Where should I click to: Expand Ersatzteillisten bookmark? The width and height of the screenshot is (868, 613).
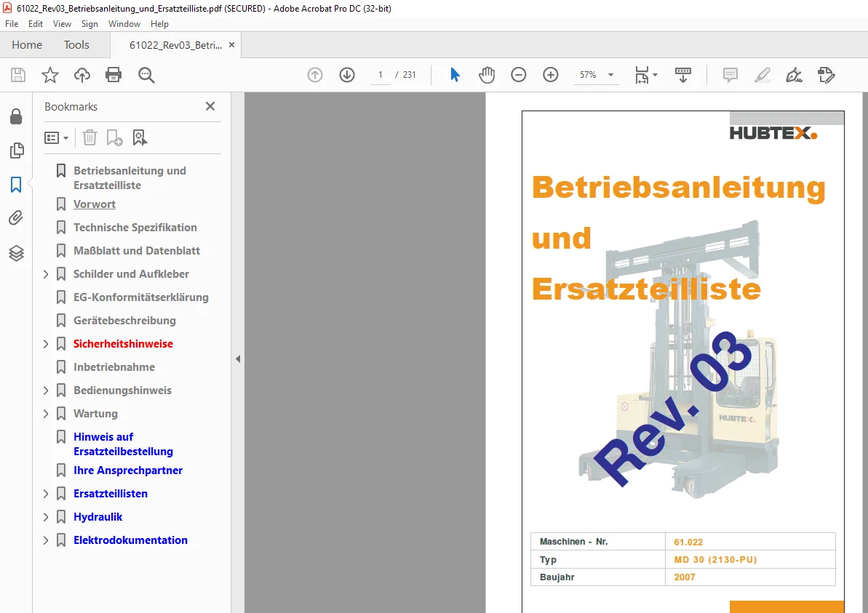pos(46,494)
